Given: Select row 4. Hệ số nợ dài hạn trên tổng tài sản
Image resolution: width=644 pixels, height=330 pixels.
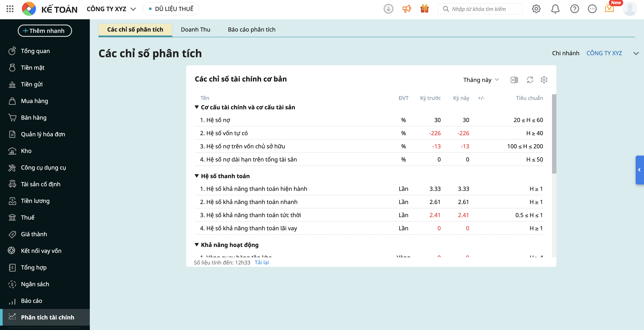Looking at the screenshot, I should (369, 160).
